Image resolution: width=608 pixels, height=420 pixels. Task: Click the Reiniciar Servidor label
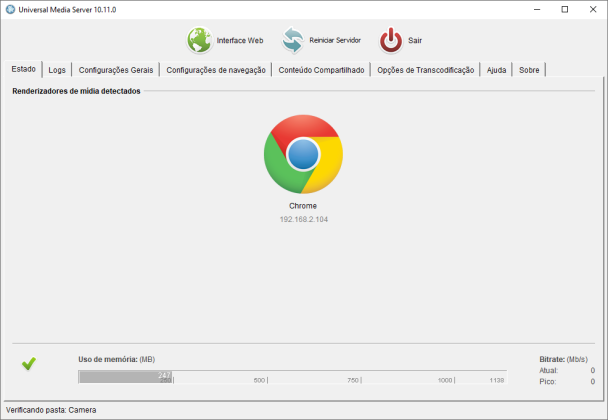[x=335, y=40]
